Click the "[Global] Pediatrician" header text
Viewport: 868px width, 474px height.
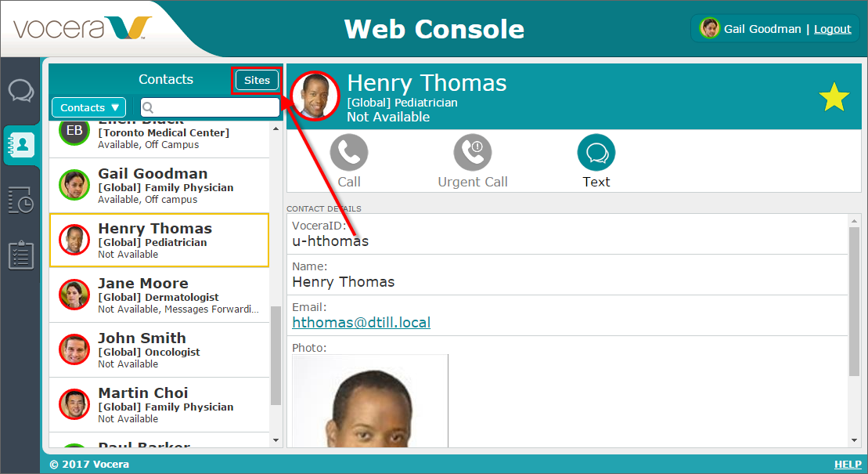pyautogui.click(x=402, y=103)
